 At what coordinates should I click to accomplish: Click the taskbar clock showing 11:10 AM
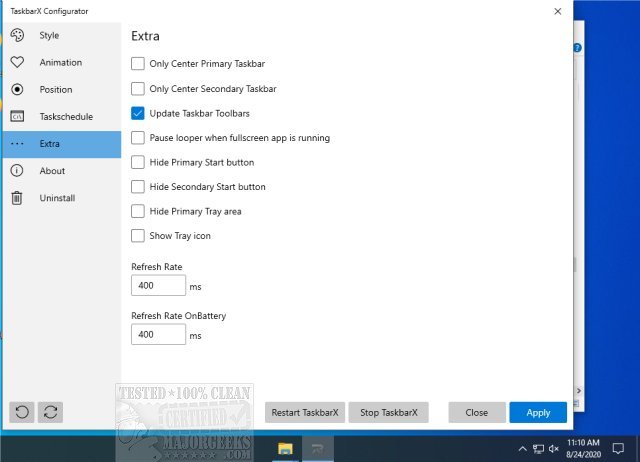click(583, 449)
